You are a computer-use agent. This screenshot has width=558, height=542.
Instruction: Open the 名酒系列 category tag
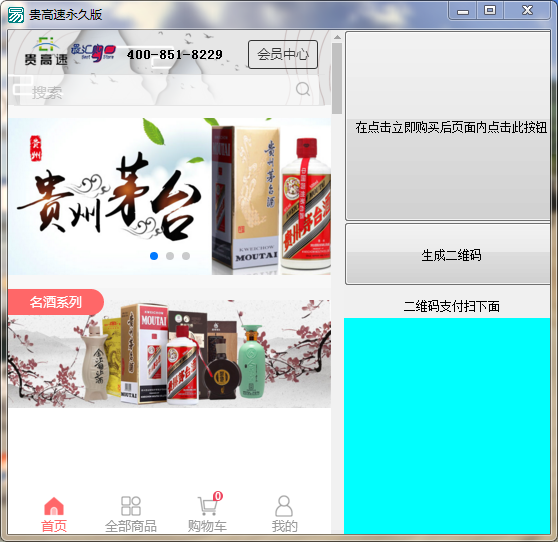pyautogui.click(x=56, y=302)
